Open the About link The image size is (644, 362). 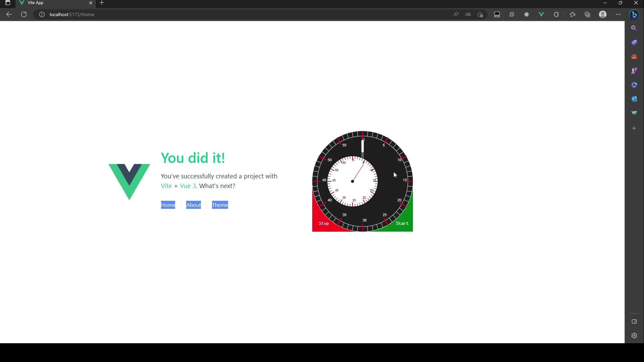(194, 205)
